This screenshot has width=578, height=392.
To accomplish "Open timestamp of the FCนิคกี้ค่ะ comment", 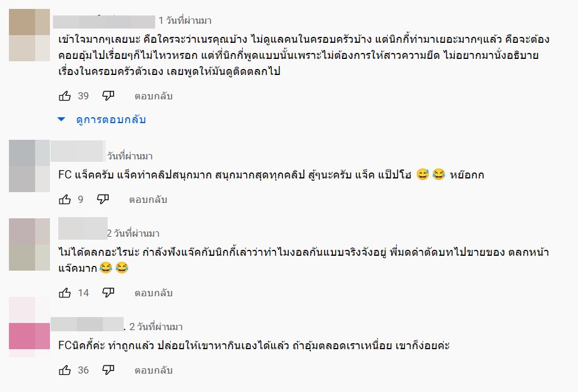I will click(156, 327).
